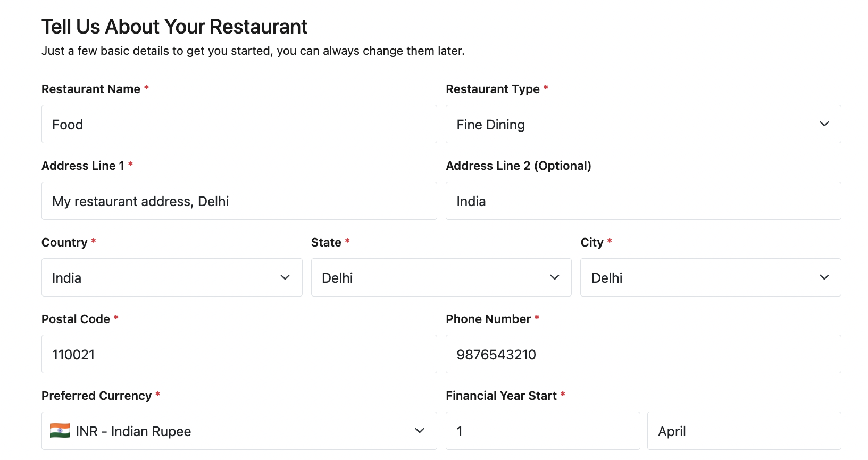Click the Indian flag icon beside INR

(60, 431)
